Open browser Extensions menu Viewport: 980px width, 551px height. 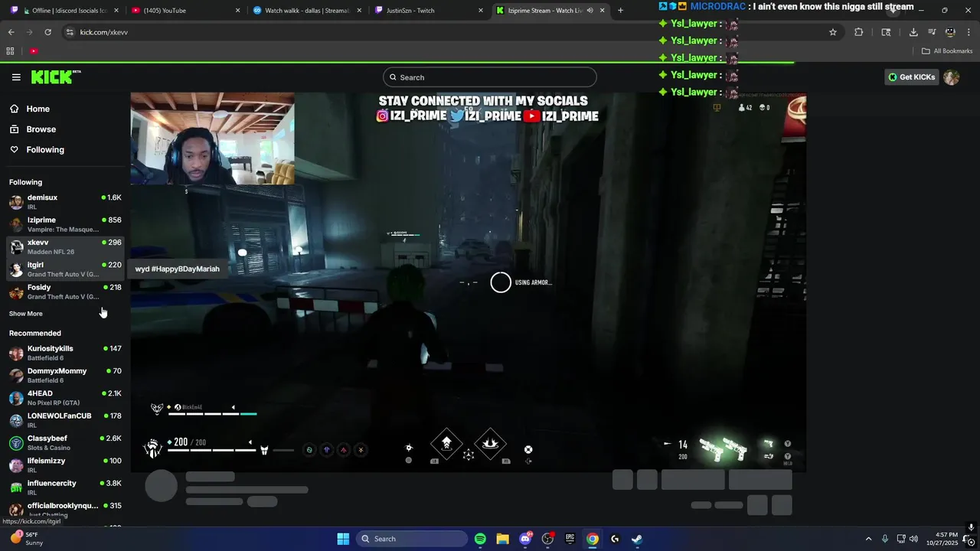[x=858, y=32]
